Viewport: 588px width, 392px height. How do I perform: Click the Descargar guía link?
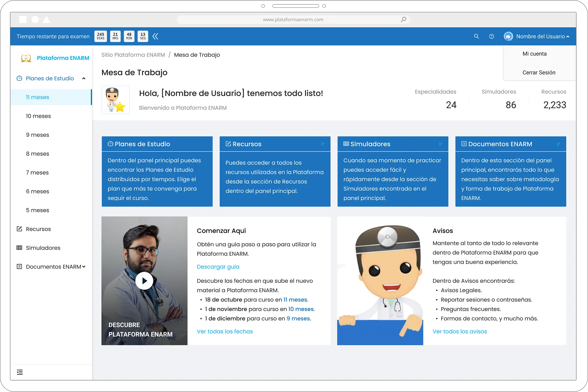pos(218,267)
